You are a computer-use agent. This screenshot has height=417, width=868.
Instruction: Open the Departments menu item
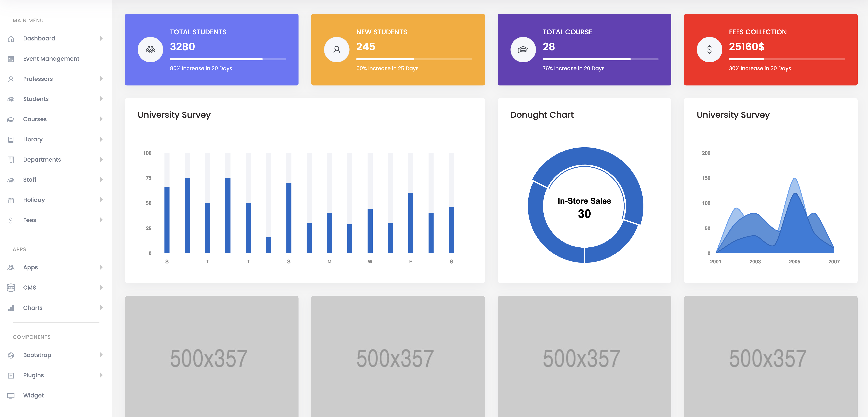42,160
